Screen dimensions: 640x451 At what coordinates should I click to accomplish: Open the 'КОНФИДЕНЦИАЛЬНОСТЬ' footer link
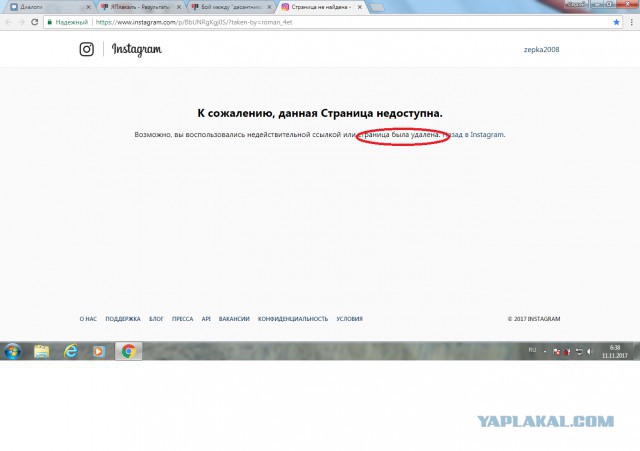(293, 319)
